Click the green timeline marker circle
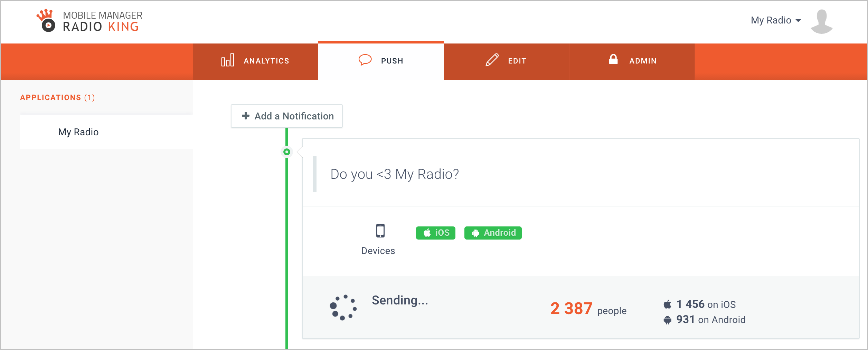 pos(286,152)
